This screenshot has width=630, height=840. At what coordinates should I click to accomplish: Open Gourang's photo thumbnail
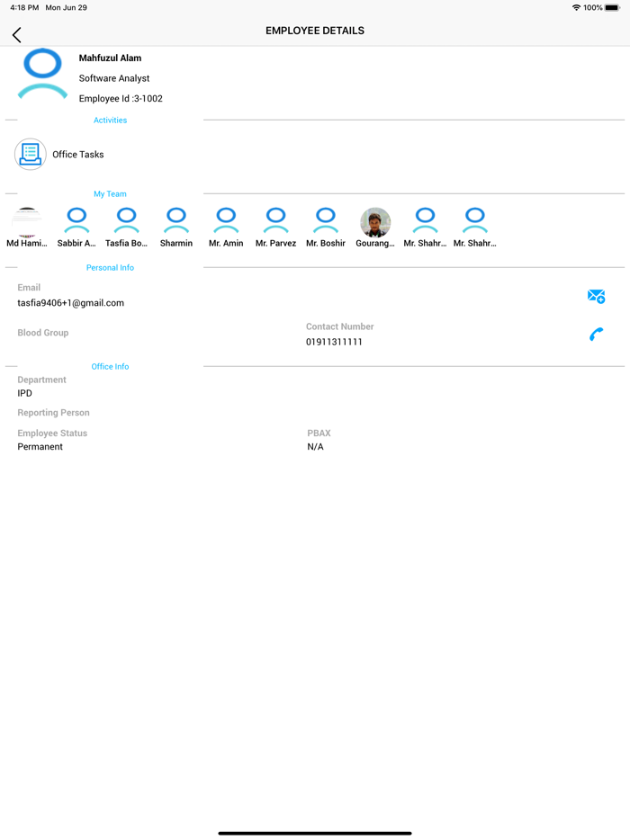pos(375,221)
